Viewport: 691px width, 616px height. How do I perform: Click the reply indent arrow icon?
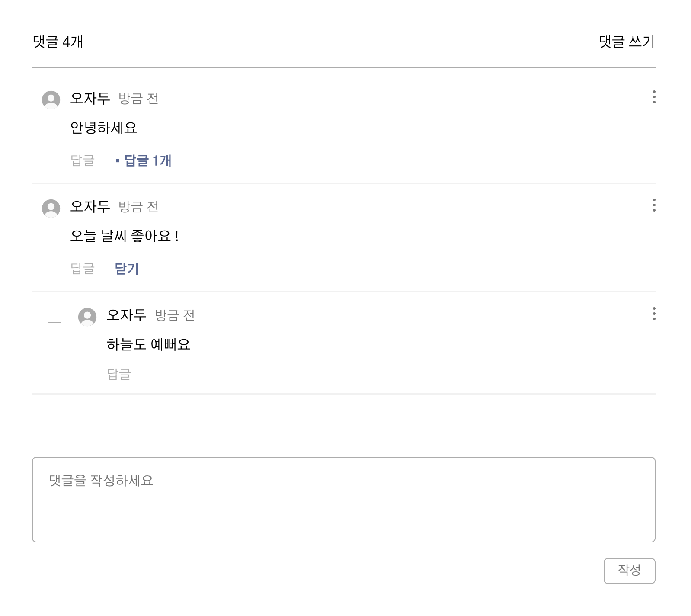(54, 317)
